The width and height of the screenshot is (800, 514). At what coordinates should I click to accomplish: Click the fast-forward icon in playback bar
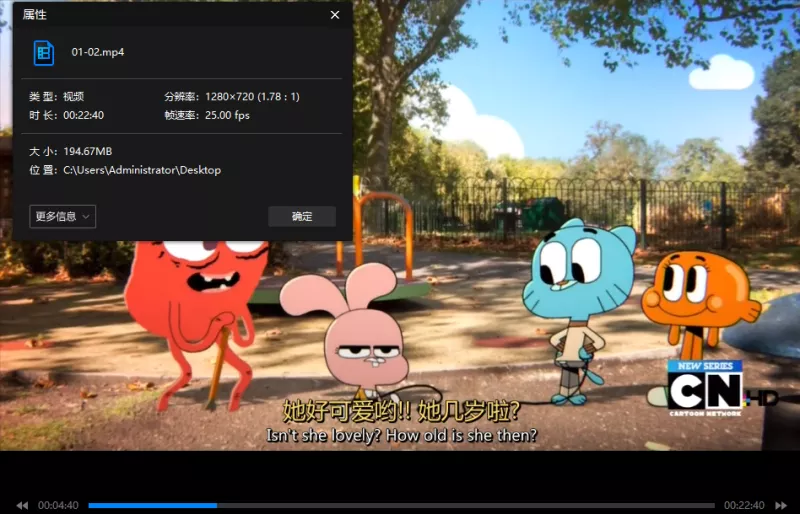[780, 506]
